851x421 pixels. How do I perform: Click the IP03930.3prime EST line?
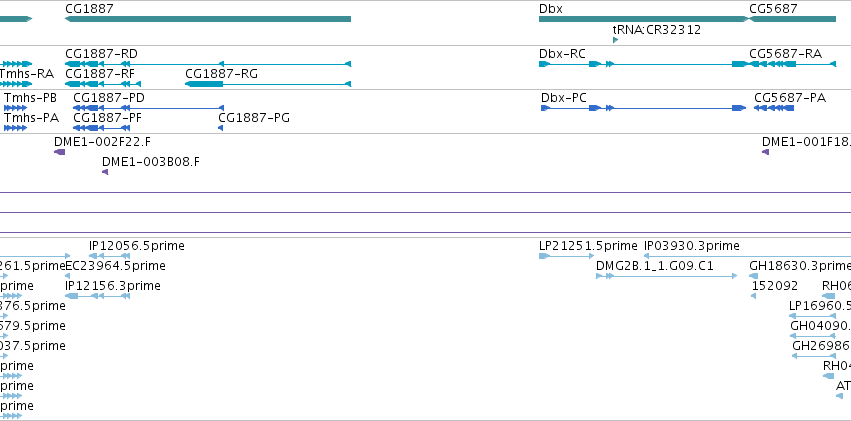pyautogui.click(x=747, y=256)
